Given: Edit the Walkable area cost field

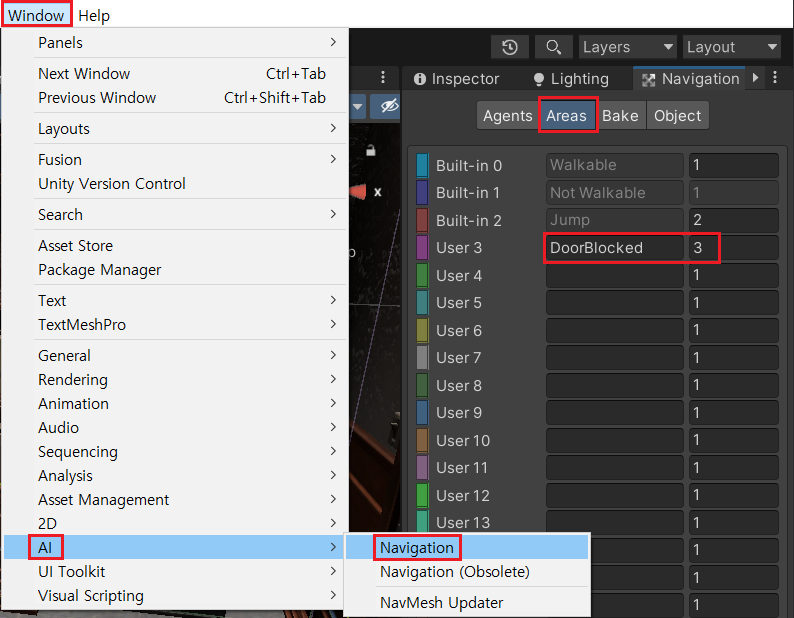Looking at the screenshot, I should click(733, 165).
